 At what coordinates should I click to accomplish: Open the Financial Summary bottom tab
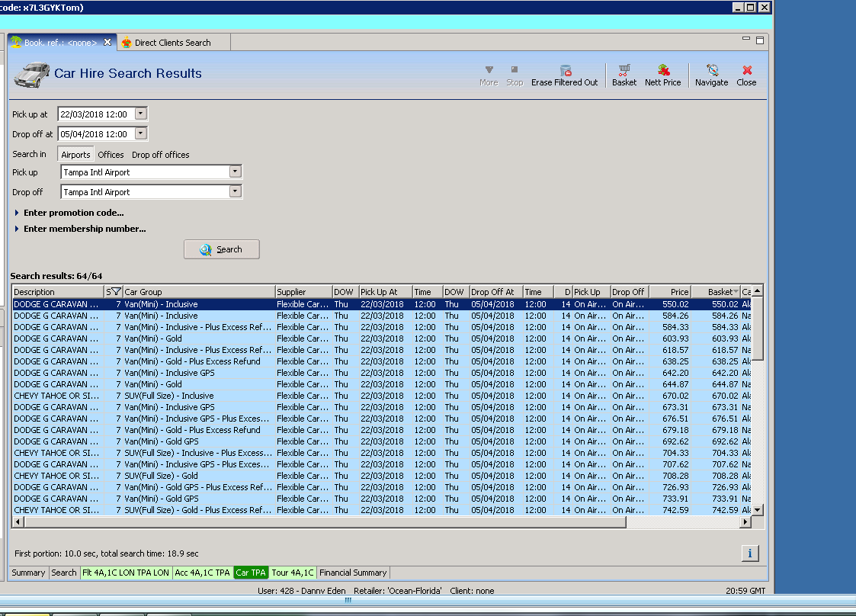[x=353, y=573]
